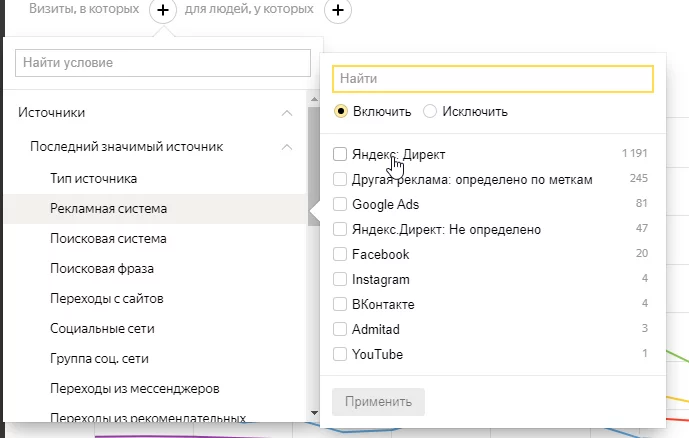Click scrollbar down arrow in conditions list
Screen dimensions: 689x438
(x=314, y=413)
